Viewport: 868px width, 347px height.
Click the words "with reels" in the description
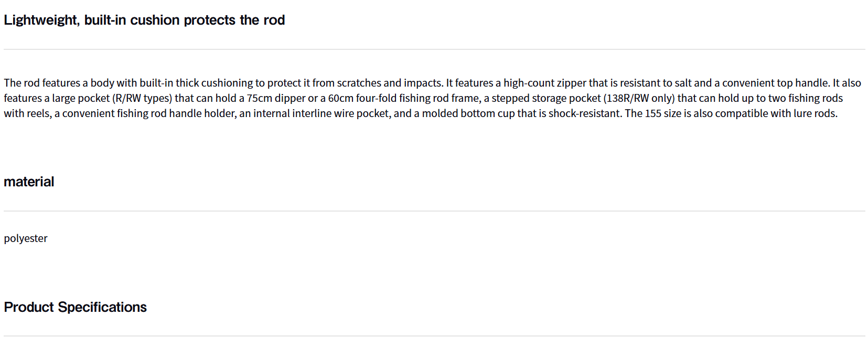26,113
